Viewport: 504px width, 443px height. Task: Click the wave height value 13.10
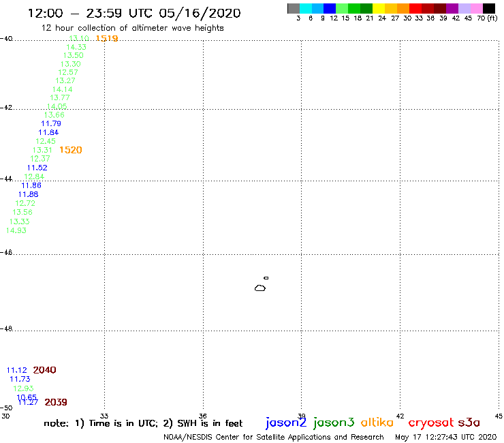[79, 38]
